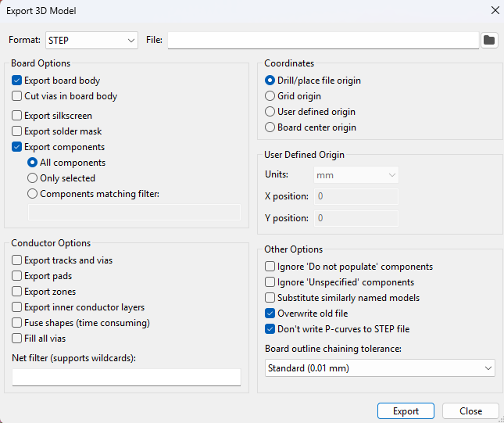Toggle Substitute similarly named models
Viewport: 504px width, 423px height.
coord(270,298)
